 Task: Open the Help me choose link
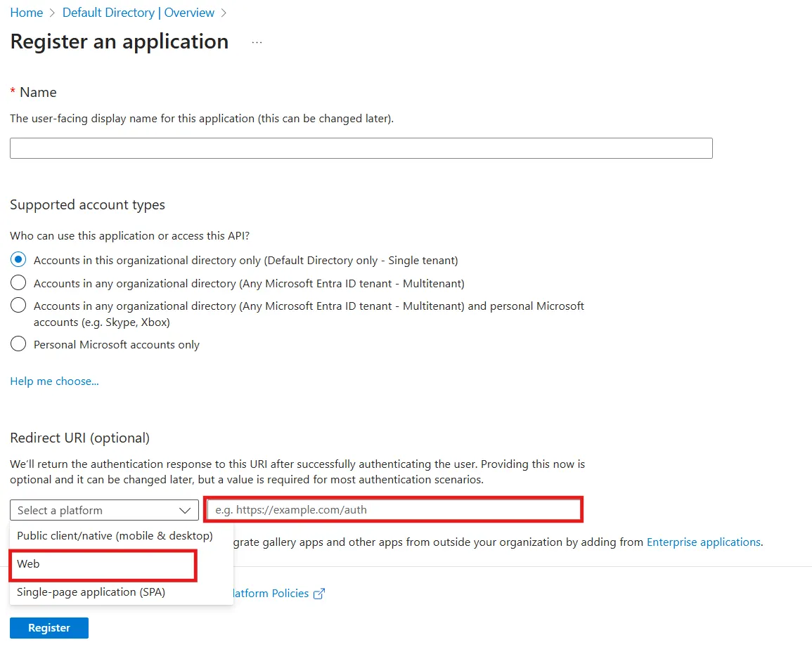[x=54, y=381]
